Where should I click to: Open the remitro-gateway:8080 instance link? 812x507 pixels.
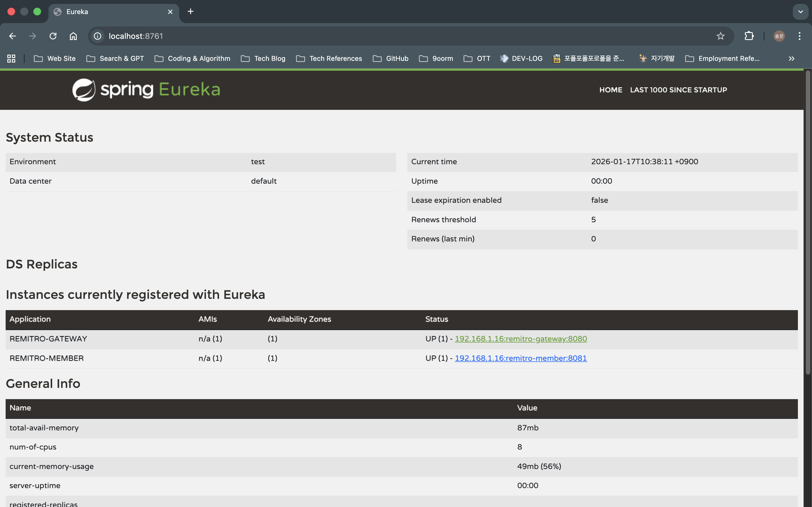[521, 339]
